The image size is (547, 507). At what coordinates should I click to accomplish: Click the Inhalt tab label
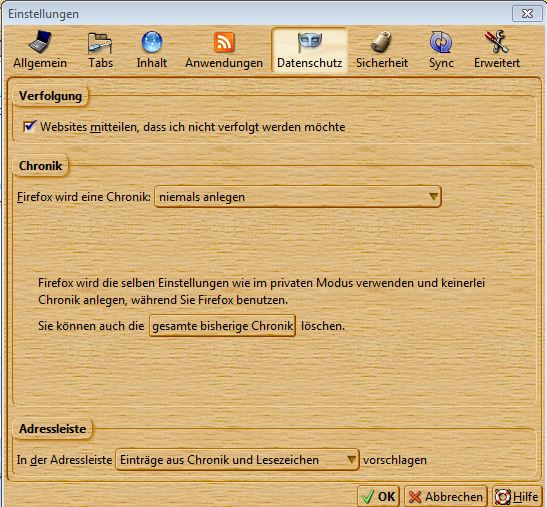[152, 63]
